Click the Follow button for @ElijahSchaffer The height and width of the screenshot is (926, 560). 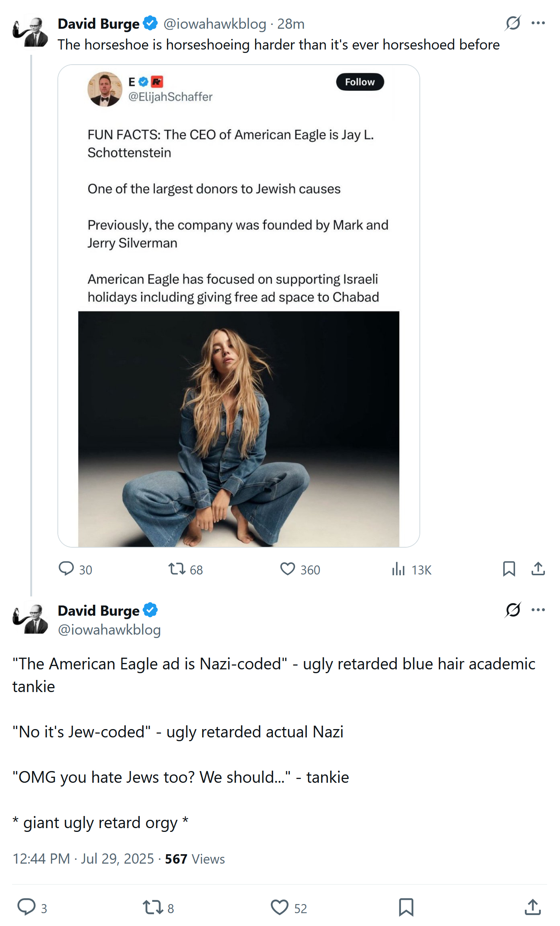click(x=360, y=82)
